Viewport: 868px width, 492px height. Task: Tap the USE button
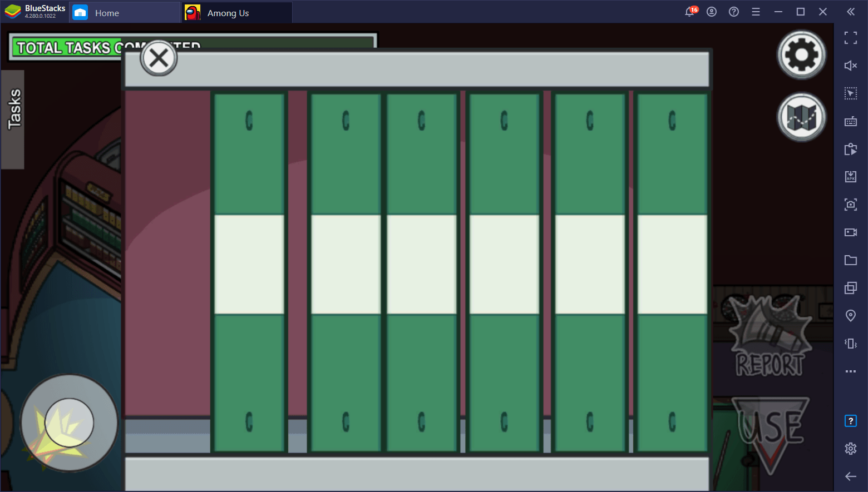point(771,435)
